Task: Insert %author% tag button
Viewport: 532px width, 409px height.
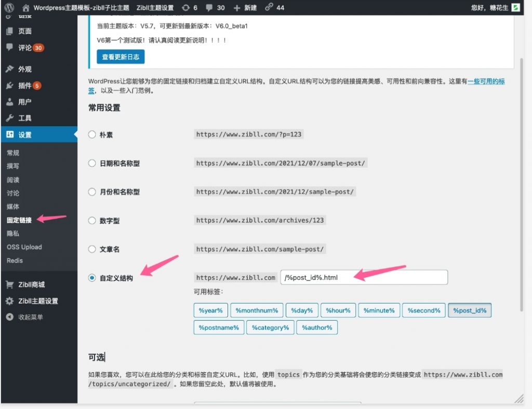Action: click(x=317, y=328)
